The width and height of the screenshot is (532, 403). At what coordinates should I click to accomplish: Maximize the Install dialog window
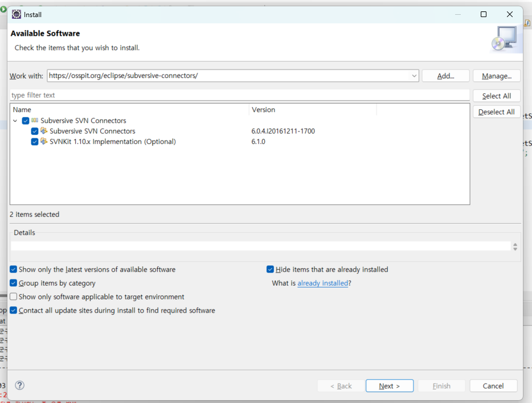coord(484,14)
